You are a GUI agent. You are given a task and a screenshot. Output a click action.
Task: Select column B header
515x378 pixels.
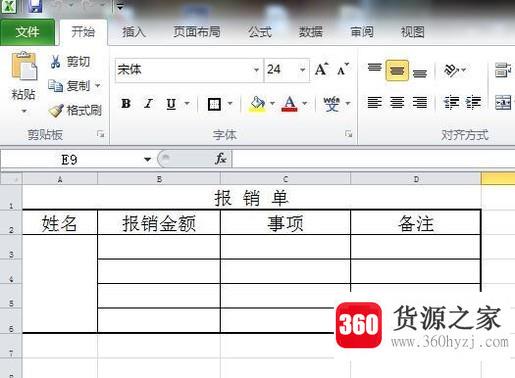coord(159,179)
